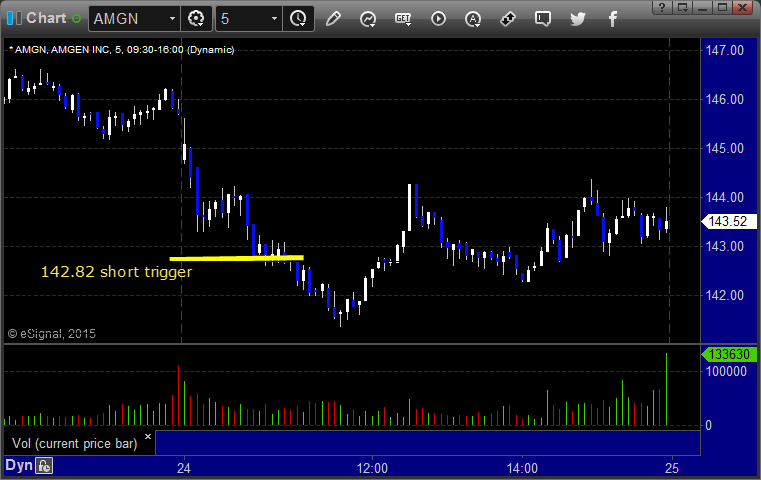Click the chart title AMGN, AMGEN INC
761x480 pixels.
tap(59, 50)
